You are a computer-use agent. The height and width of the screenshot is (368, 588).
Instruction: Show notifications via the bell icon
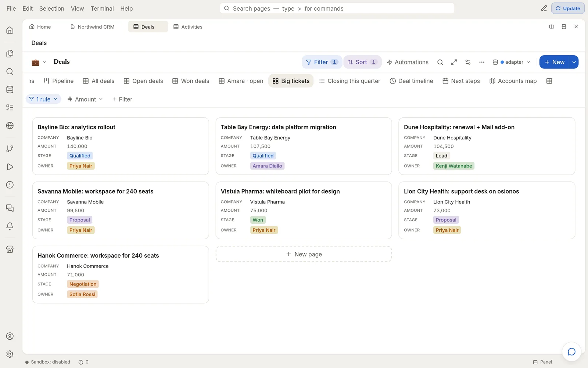(x=10, y=226)
